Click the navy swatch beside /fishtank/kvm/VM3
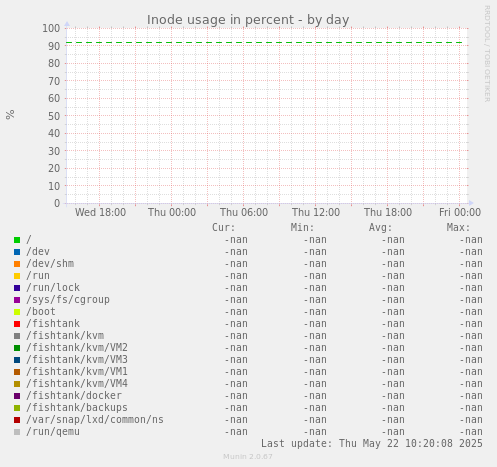Screen dimensions: 497x467 click(x=17, y=360)
